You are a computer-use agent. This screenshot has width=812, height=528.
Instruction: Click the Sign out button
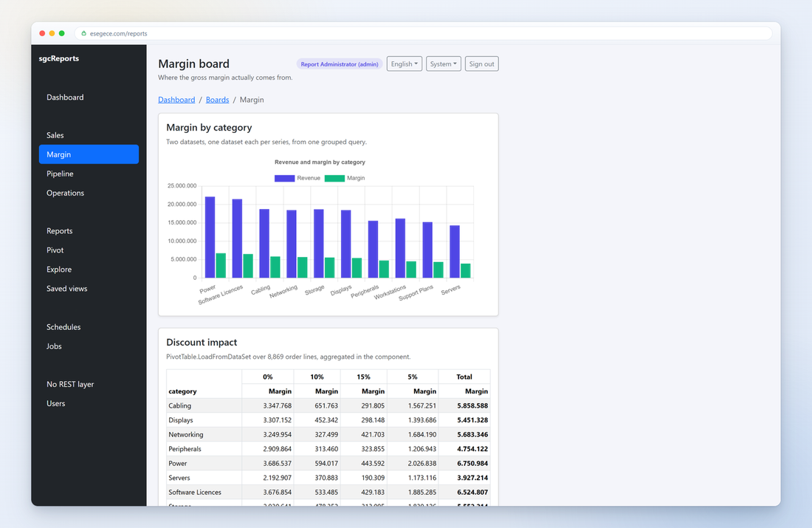481,64
